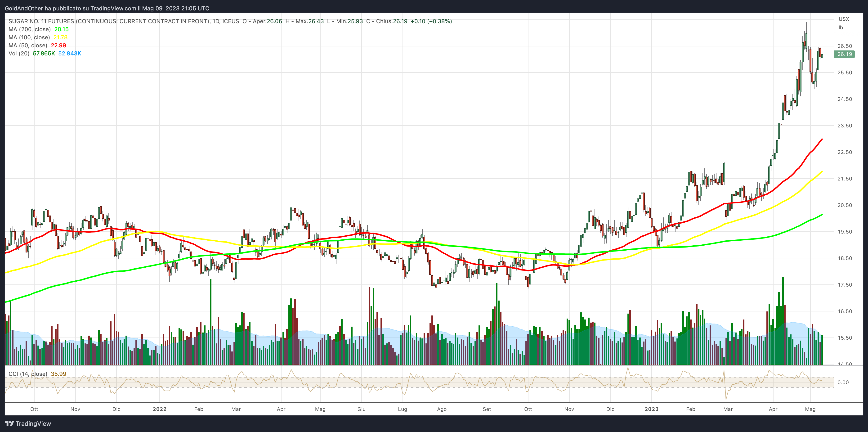This screenshot has height=432, width=868.
Task: Click the Mag label at the axis end
Action: coord(810,409)
